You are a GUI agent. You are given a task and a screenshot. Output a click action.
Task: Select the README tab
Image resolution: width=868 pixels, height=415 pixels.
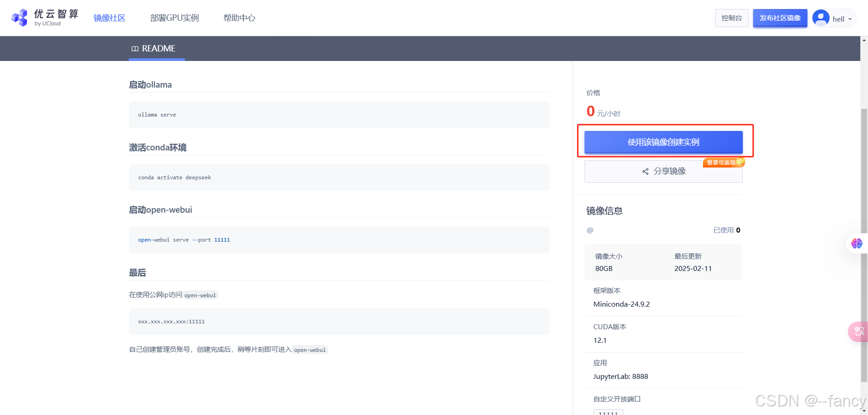(x=157, y=48)
